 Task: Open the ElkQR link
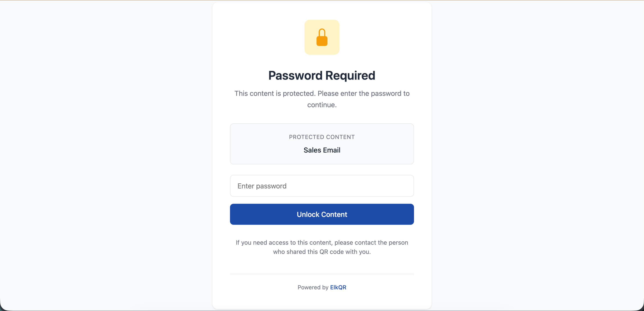point(338,287)
